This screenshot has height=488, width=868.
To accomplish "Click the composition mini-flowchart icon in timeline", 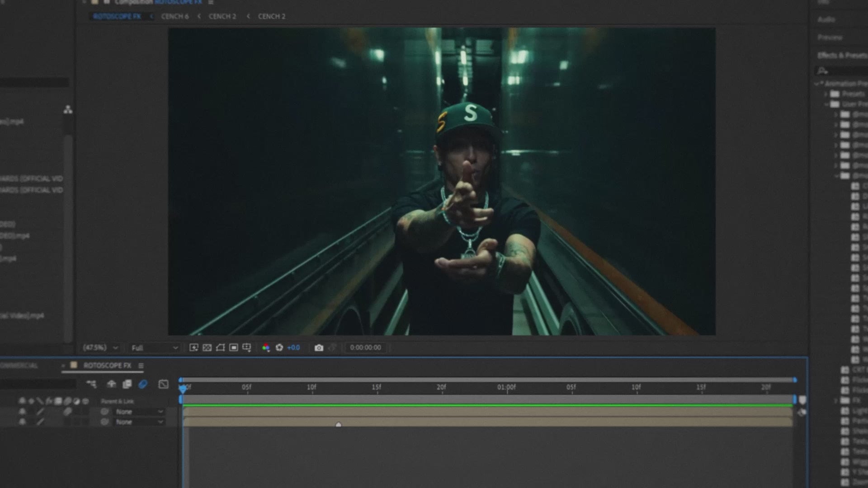I will tap(91, 384).
